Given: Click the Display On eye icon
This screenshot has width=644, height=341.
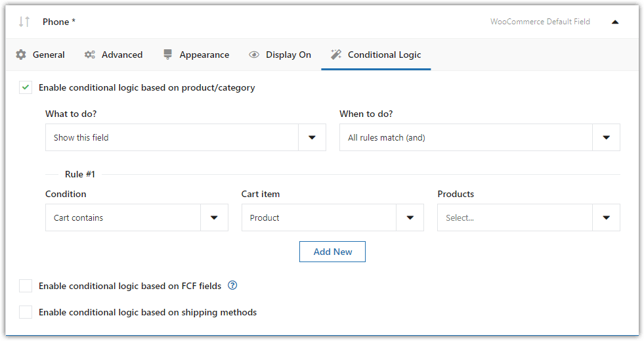Looking at the screenshot, I should click(x=254, y=55).
